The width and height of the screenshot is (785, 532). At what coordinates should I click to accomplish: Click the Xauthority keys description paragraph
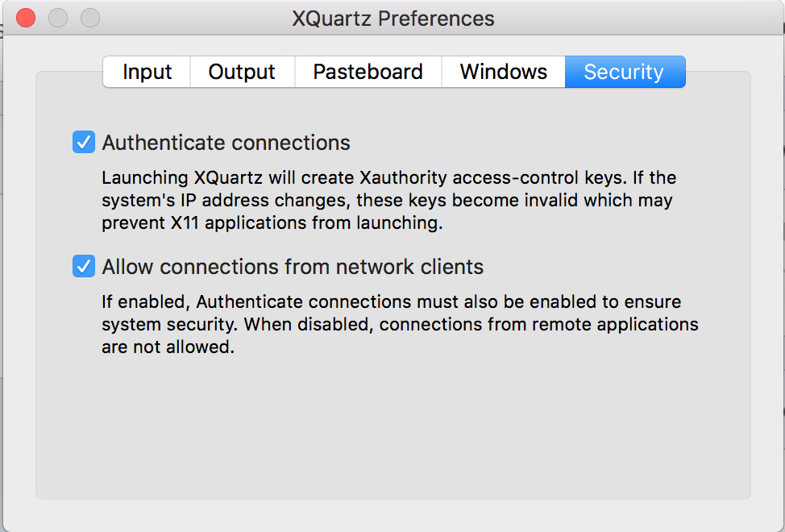click(x=387, y=200)
